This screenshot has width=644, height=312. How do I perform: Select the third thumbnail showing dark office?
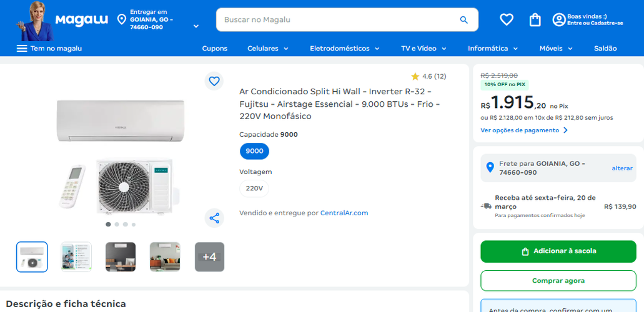click(121, 257)
